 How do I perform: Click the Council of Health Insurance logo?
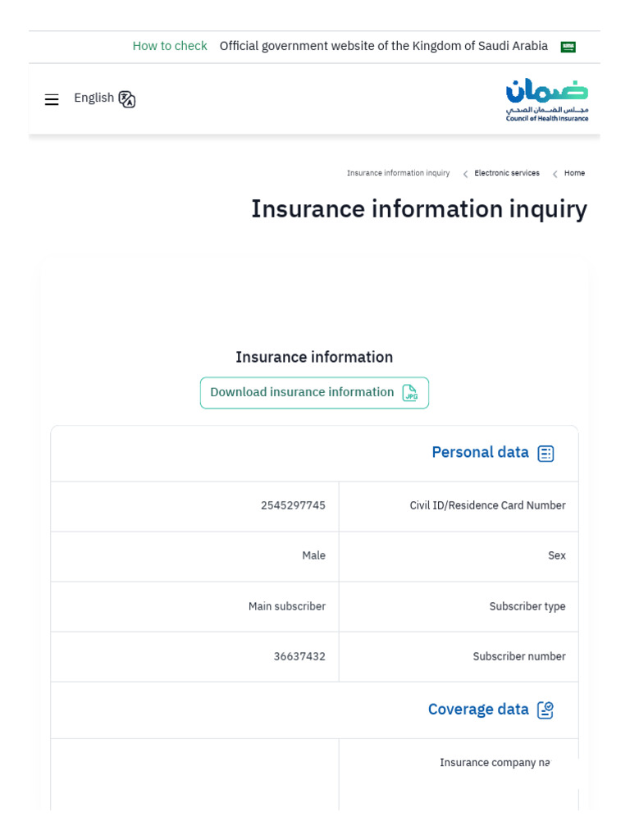coord(547,100)
